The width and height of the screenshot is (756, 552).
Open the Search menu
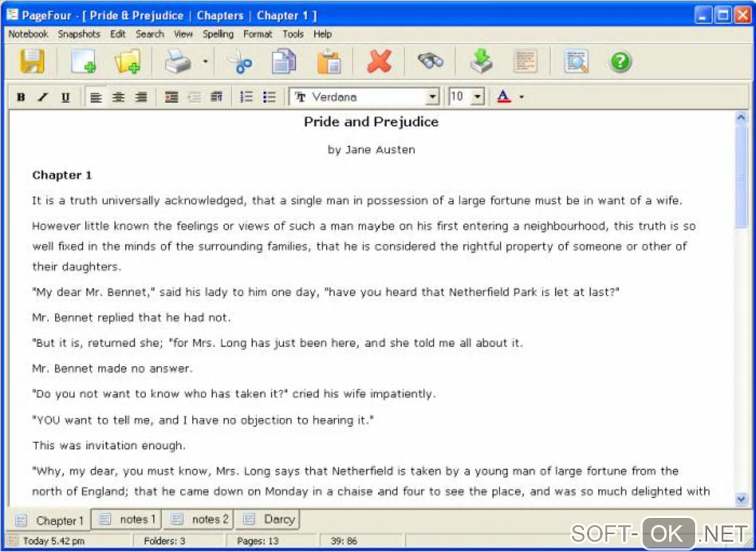point(150,34)
